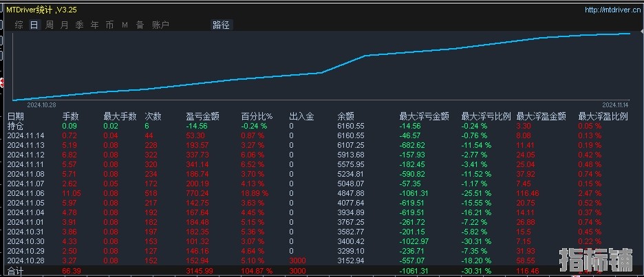Select the 日 (daily) statistics tab
The image size is (644, 277).
point(34,25)
